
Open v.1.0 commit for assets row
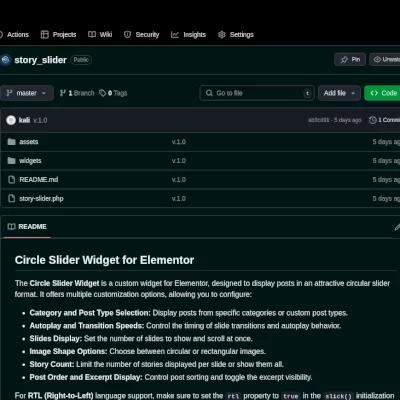click(x=179, y=142)
